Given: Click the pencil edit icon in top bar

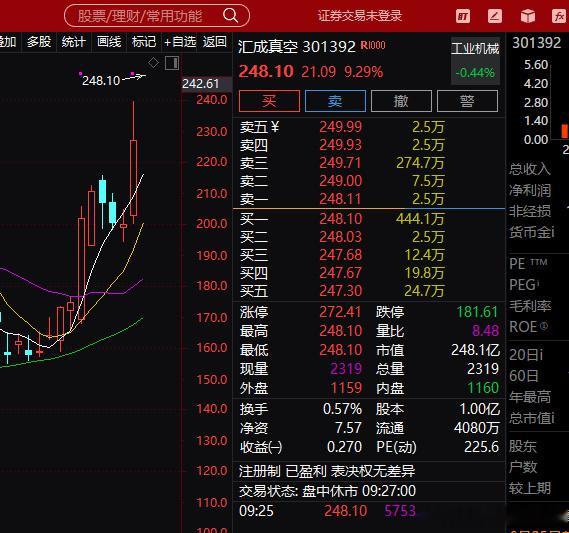Looking at the screenshot, I should pos(495,16).
